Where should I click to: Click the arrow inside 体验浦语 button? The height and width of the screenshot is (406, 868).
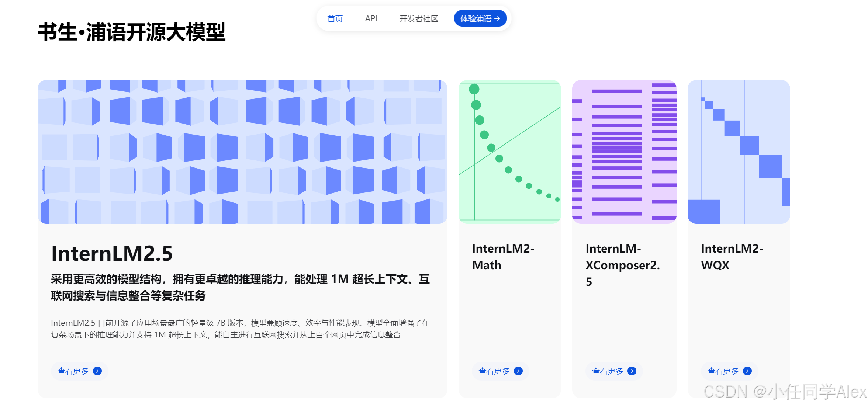tap(498, 18)
